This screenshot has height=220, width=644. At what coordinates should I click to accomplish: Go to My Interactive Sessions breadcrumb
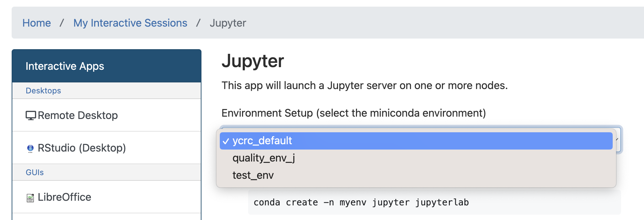point(130,23)
